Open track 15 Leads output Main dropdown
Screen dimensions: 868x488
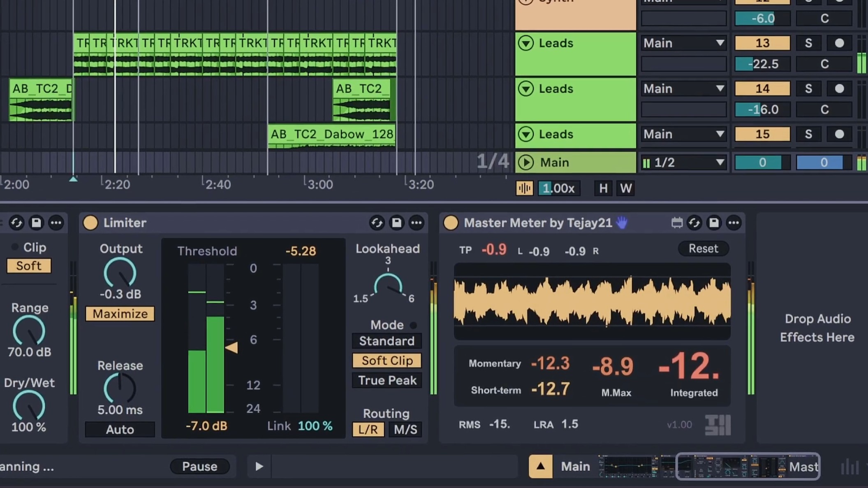click(x=683, y=134)
